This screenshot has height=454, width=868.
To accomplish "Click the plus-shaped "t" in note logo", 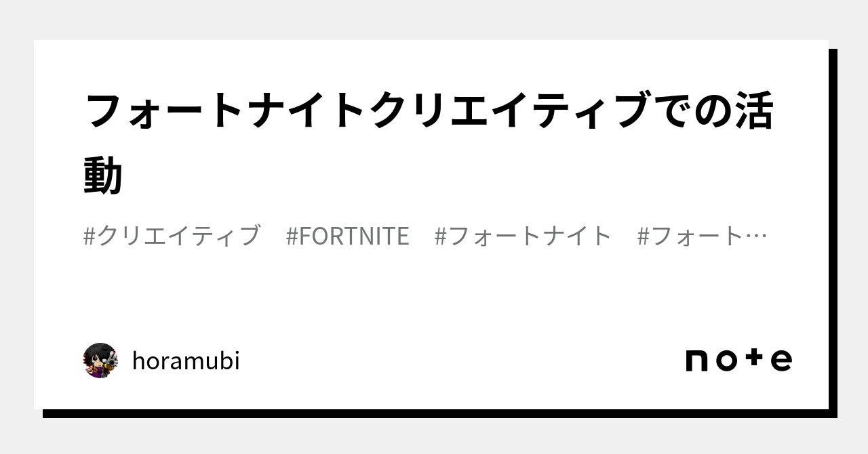I will 754,359.
